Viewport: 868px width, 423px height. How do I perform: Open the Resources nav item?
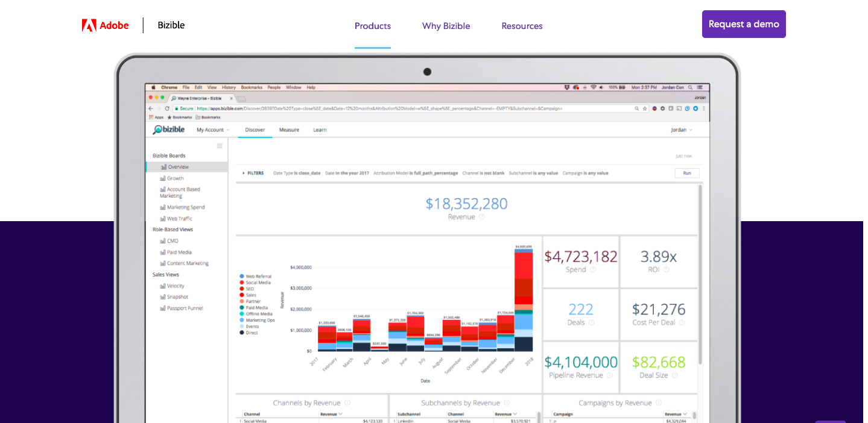pyautogui.click(x=522, y=26)
